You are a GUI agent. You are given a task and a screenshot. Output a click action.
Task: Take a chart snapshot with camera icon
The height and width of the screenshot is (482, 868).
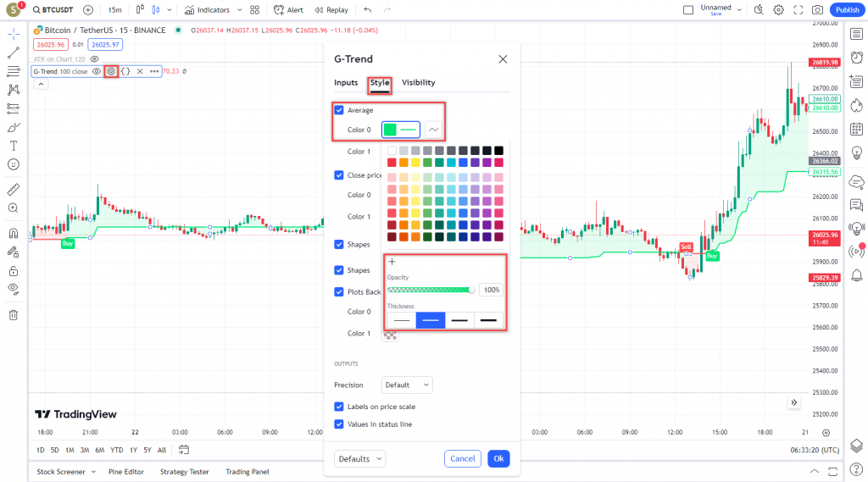tap(817, 10)
